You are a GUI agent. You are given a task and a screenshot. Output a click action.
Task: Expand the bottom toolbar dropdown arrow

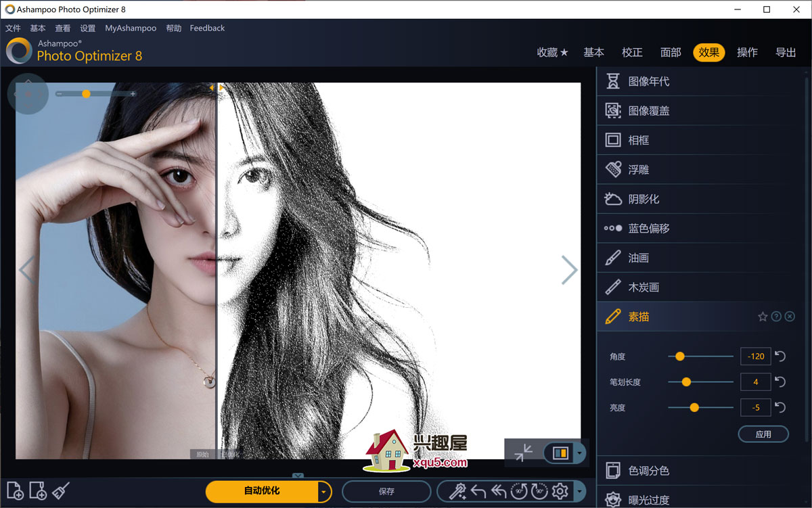(580, 491)
